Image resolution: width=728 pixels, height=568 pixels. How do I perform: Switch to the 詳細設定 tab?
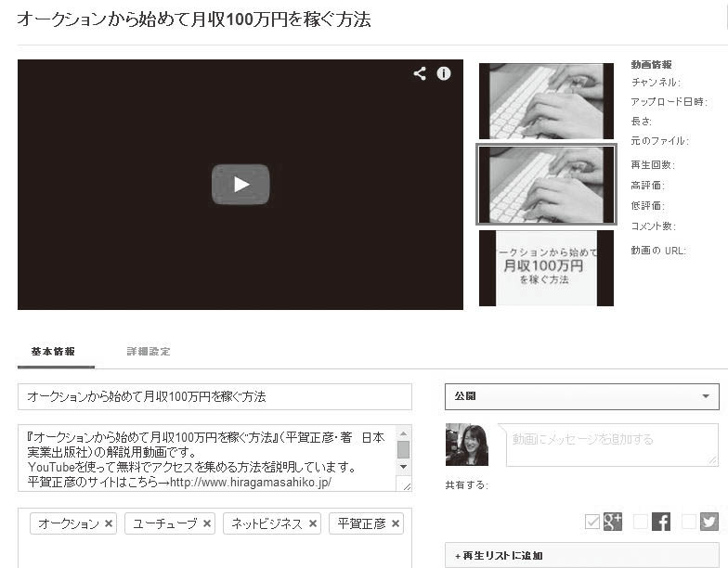click(149, 352)
